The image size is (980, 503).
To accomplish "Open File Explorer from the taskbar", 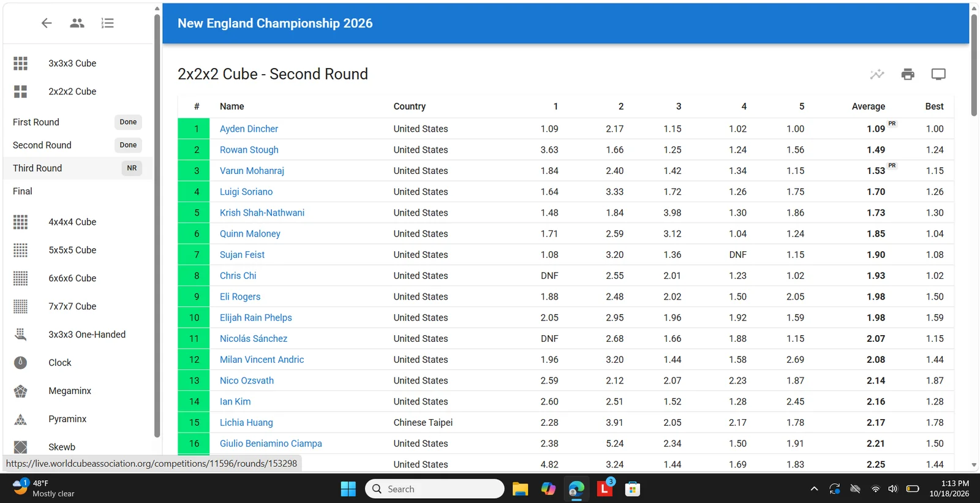I will [x=520, y=489].
